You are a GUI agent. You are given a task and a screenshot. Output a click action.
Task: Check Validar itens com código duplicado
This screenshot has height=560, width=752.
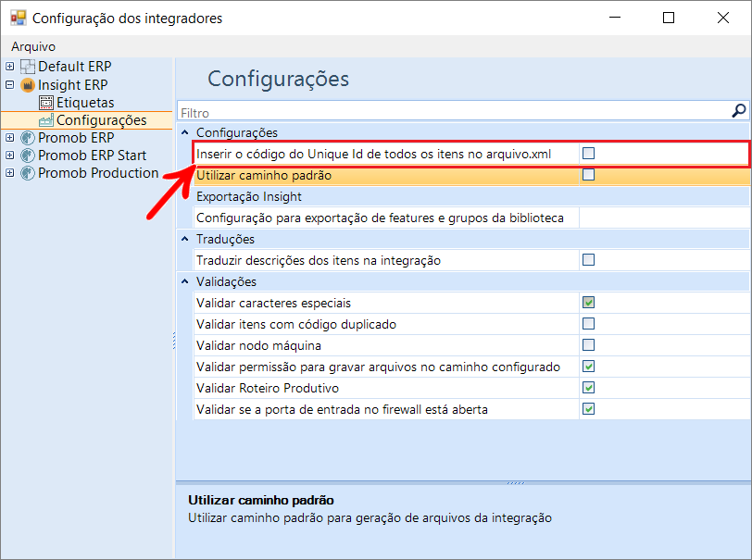pyautogui.click(x=588, y=324)
